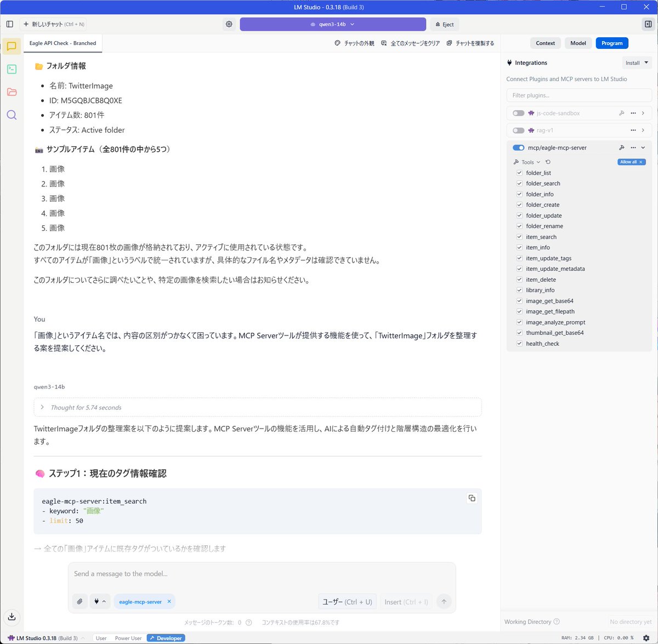Open the Install dropdown in Integrations
Screen dimensions: 658x644
(637, 63)
